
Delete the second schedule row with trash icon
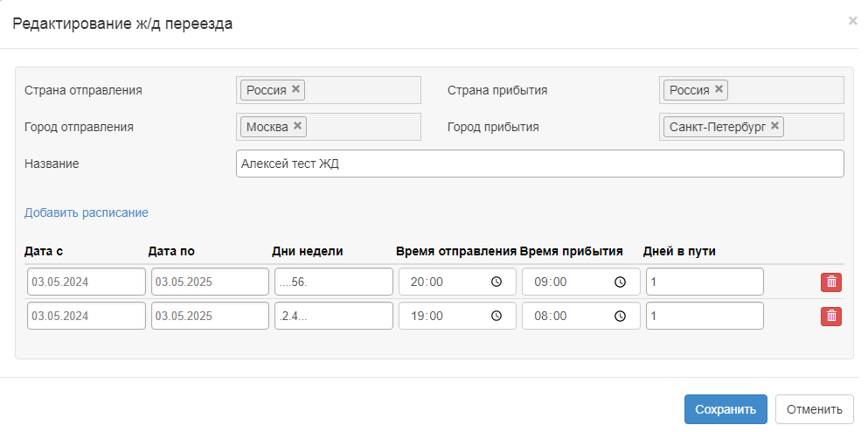point(830,316)
